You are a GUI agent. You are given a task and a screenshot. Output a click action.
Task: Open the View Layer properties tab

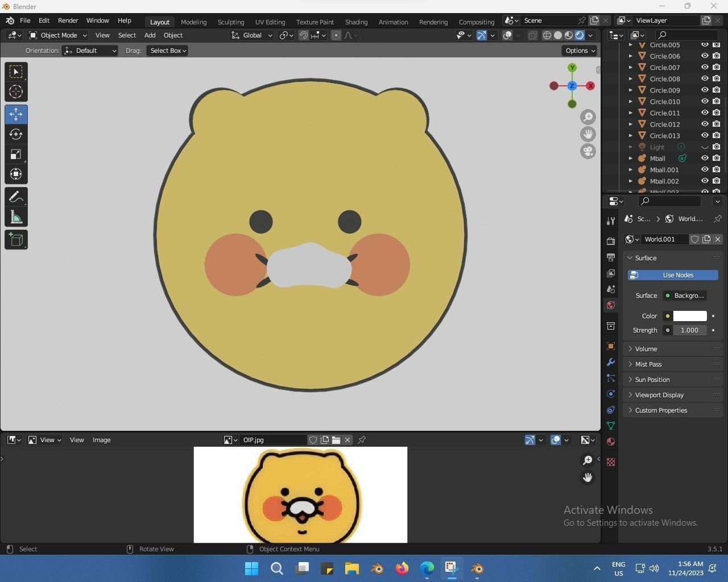pyautogui.click(x=611, y=273)
